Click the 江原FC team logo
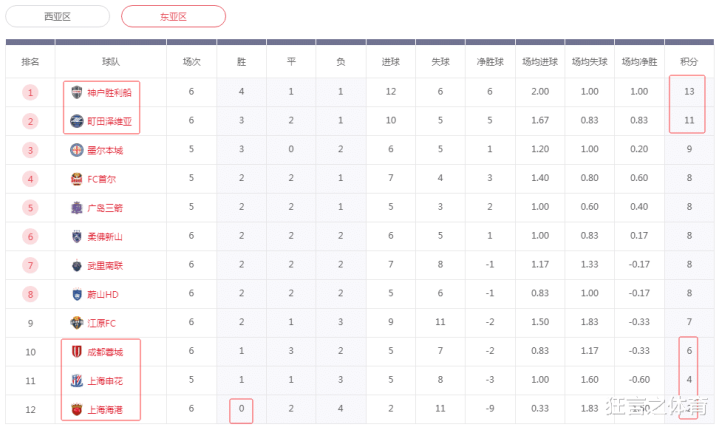Viewport: 719px width, 430px height. pos(77,323)
